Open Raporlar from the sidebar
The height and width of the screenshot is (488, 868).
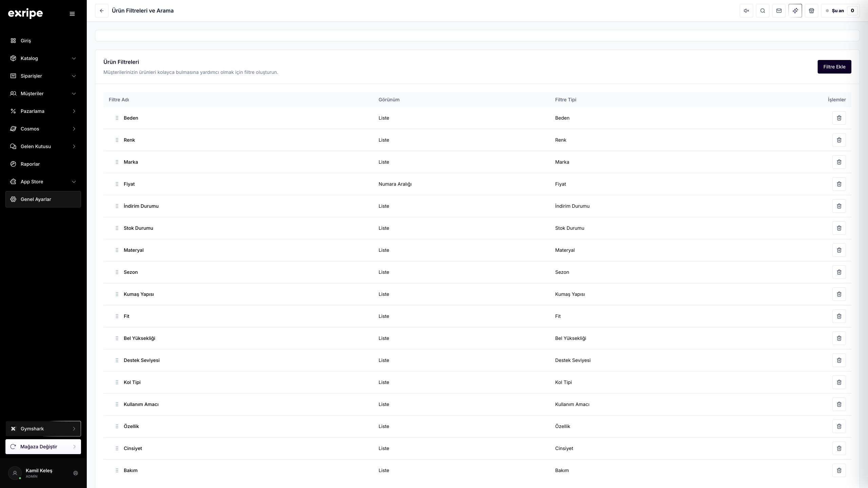click(43, 164)
